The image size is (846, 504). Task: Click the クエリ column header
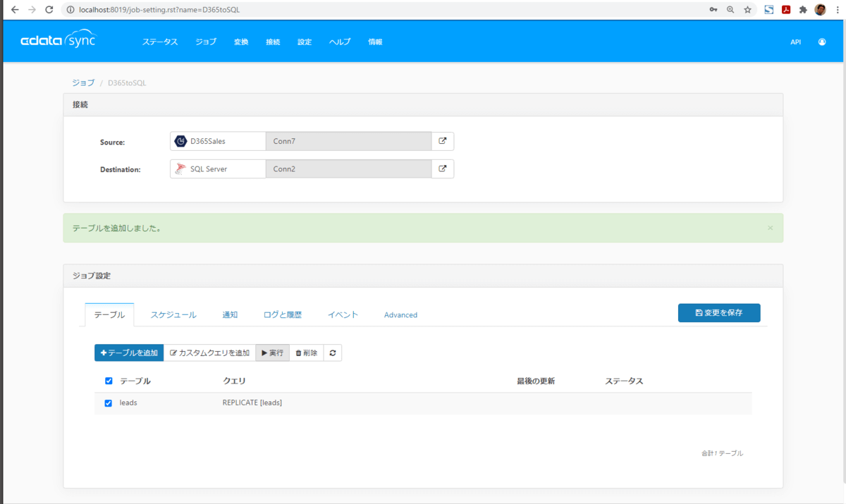[x=234, y=381]
